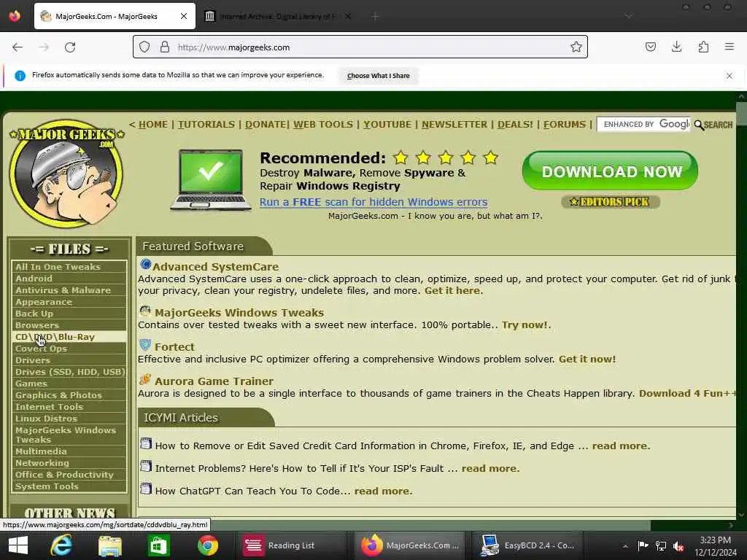Click the MajorGeeks mascot logo

point(66,174)
